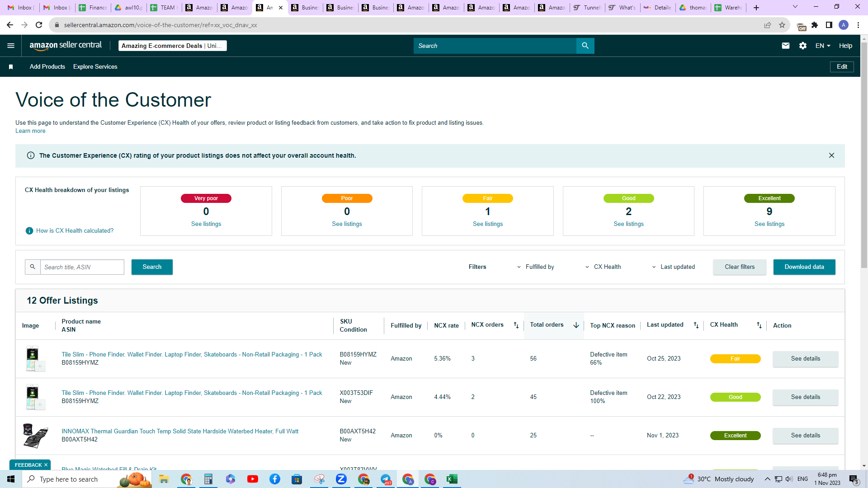
Task: Click the Edit button in the navigation bar
Action: point(842,67)
